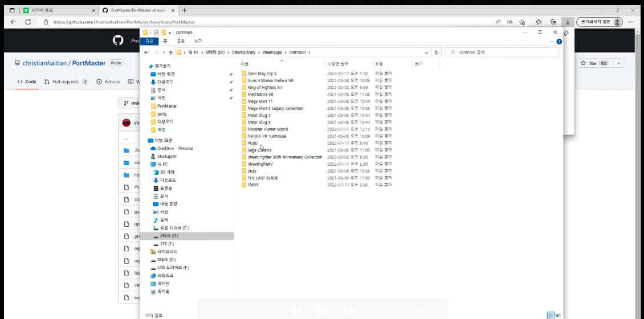This screenshot has width=644, height=319.
Task: Refresh the common folder listing
Action: pos(436,52)
